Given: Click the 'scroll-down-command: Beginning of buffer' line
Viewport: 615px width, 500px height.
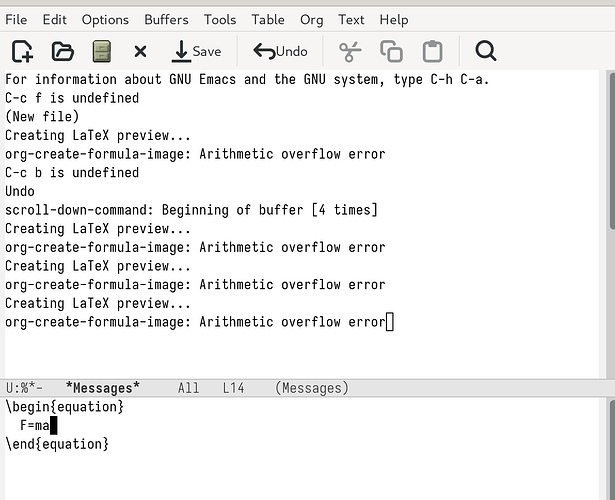Looking at the screenshot, I should pos(191,210).
